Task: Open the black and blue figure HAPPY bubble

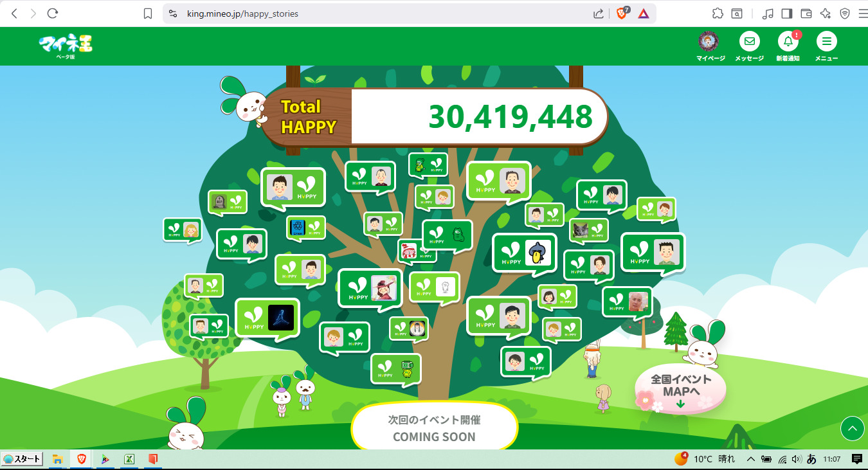Action: [267, 318]
